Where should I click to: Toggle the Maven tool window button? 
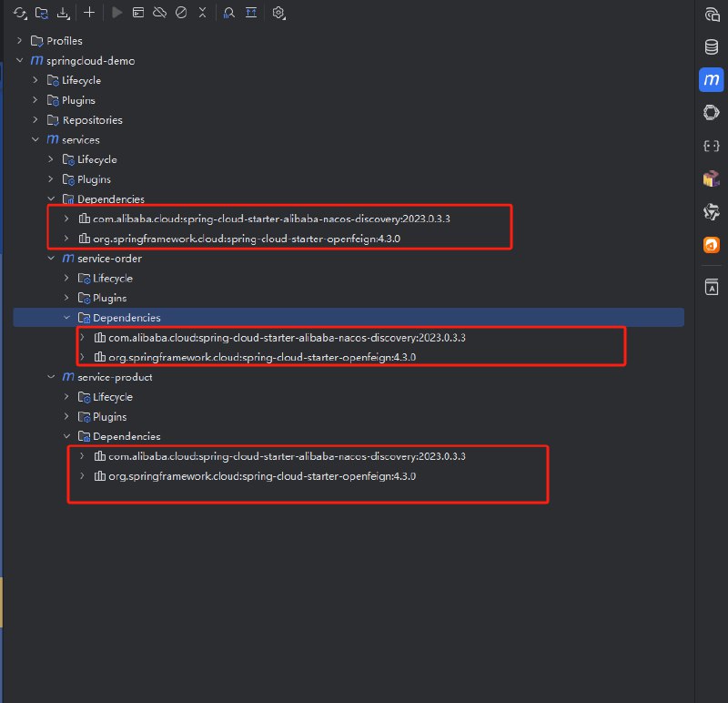coord(712,80)
